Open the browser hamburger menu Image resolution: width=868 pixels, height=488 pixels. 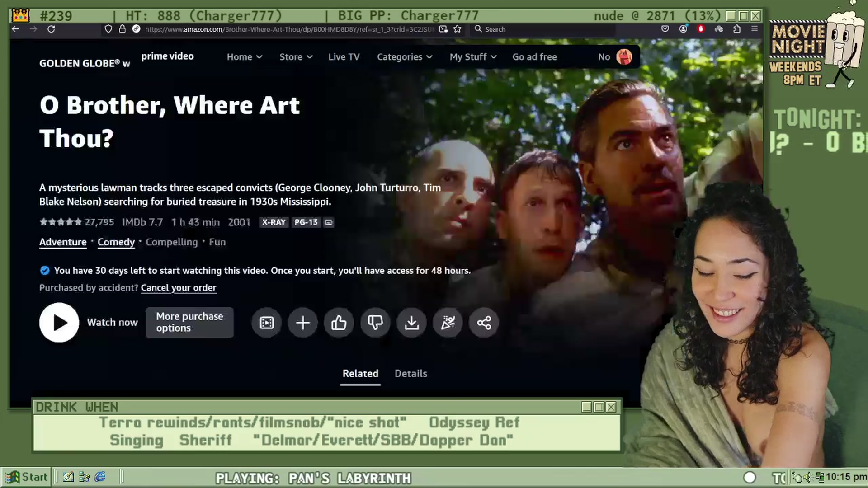pyautogui.click(x=755, y=29)
